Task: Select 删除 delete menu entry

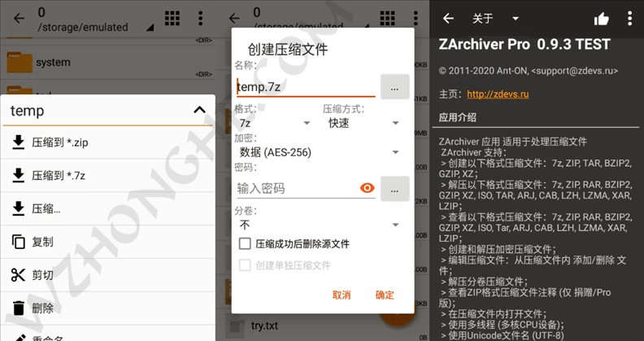Action: coord(107,308)
